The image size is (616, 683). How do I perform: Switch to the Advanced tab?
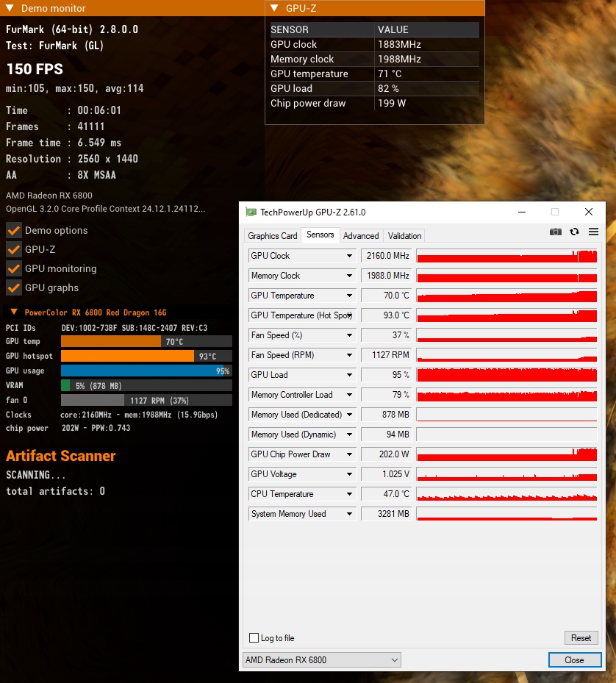pos(361,236)
